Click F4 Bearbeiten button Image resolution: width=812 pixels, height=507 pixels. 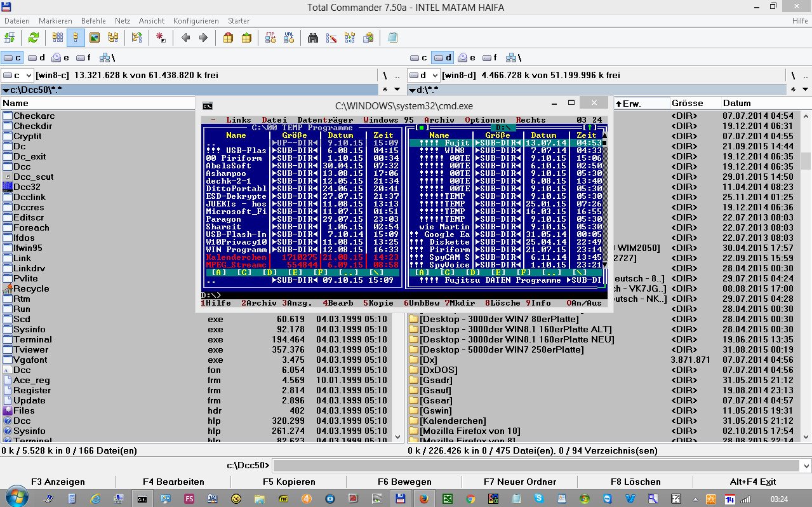[x=173, y=482]
